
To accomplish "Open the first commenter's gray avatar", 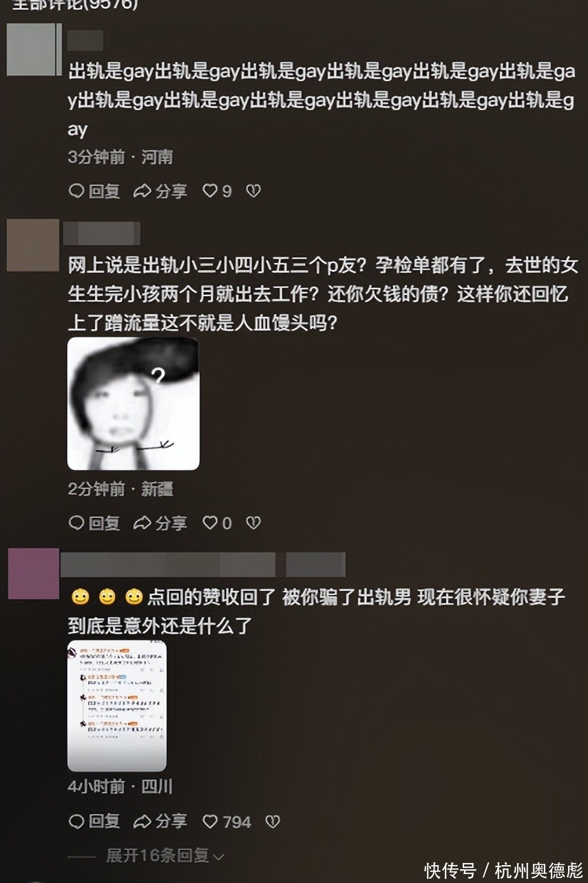I will tap(34, 49).
